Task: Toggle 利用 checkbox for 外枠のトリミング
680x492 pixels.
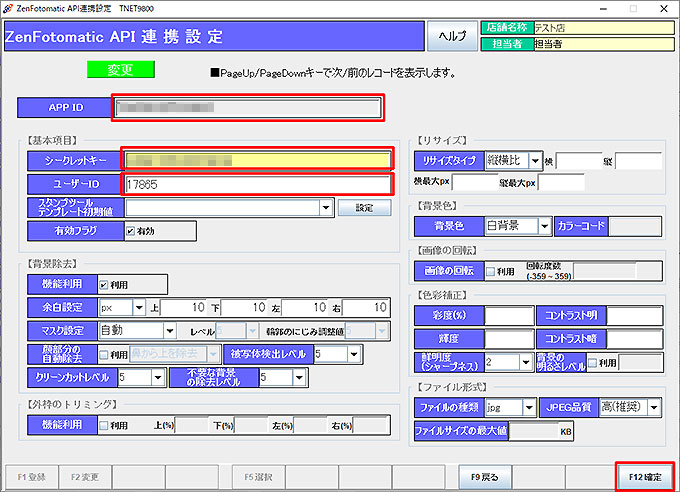Action: point(104,426)
